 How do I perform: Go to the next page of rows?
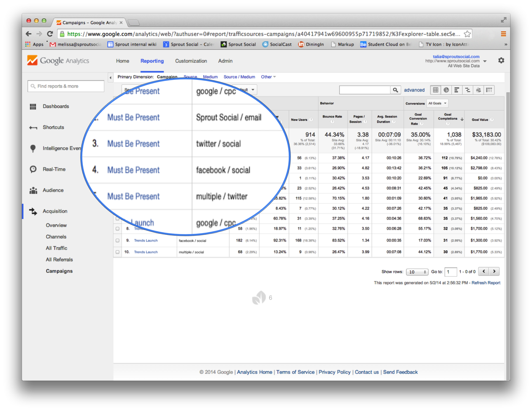coord(494,271)
